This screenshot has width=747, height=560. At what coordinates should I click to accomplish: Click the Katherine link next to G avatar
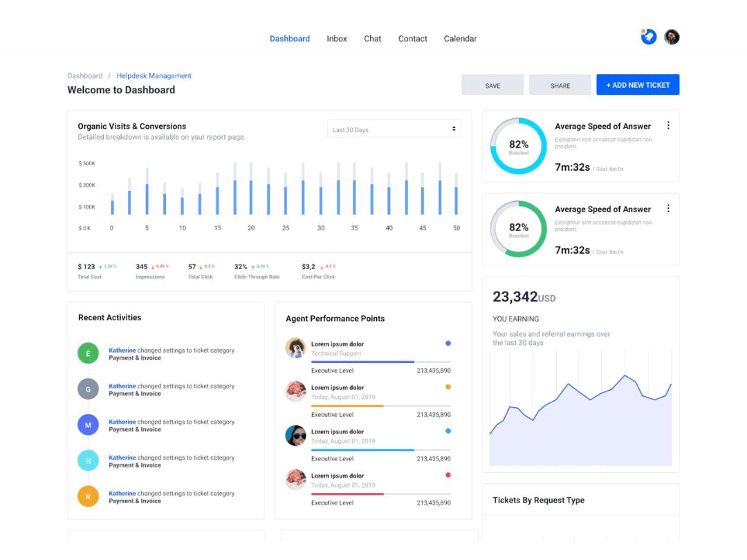tap(122, 386)
